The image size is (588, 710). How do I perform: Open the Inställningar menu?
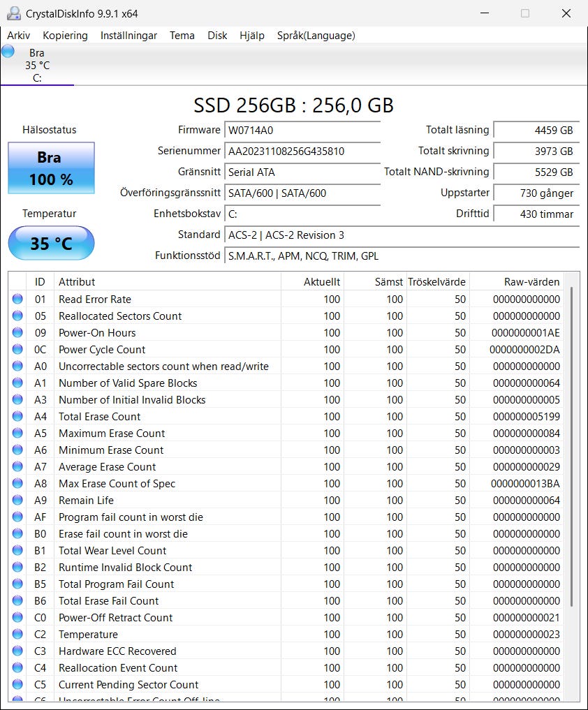click(128, 36)
